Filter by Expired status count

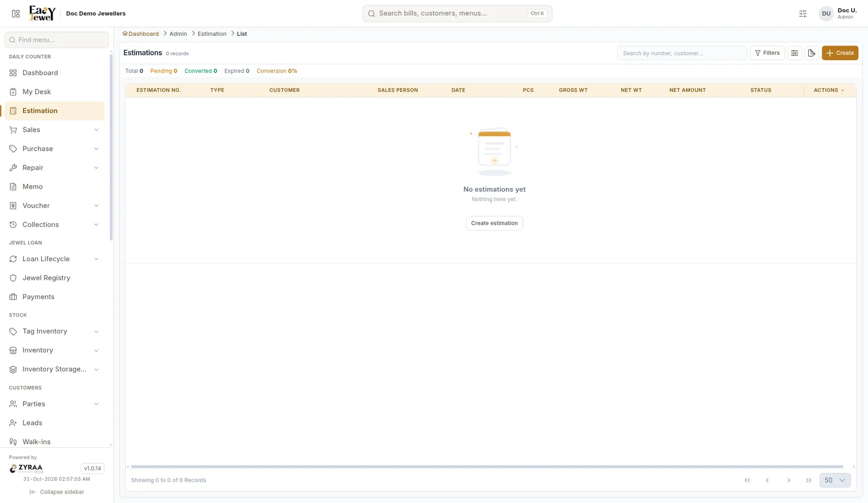237,71
